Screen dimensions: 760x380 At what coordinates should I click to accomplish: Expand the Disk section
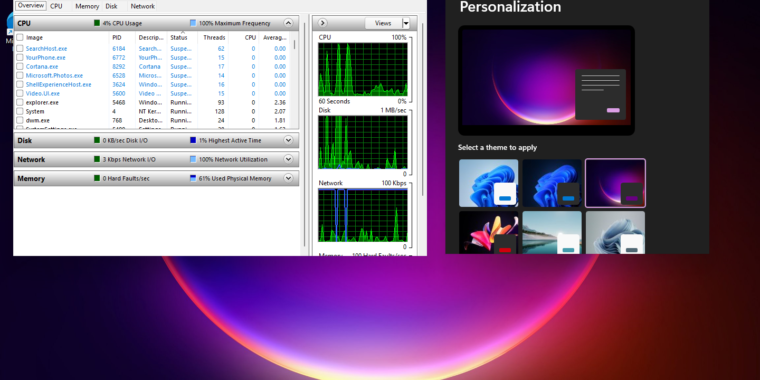[x=288, y=140]
